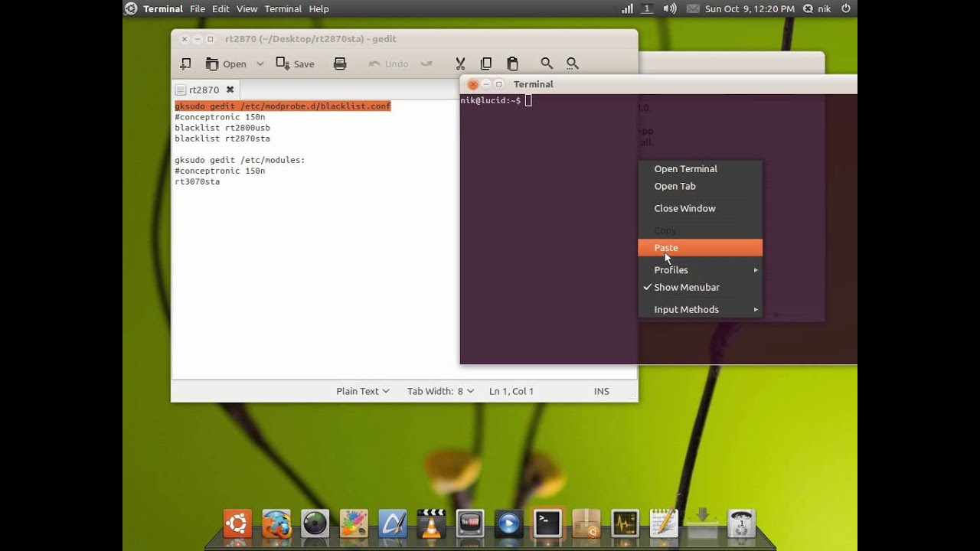Choose Open Terminal from context menu
Screen dimensions: 980x551
click(700, 168)
